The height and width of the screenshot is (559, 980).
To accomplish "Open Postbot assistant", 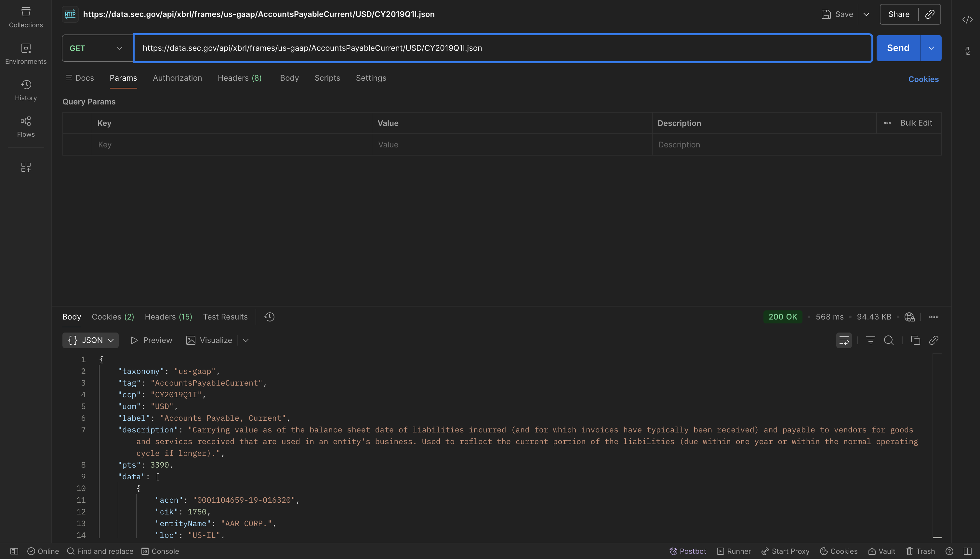I will click(688, 551).
